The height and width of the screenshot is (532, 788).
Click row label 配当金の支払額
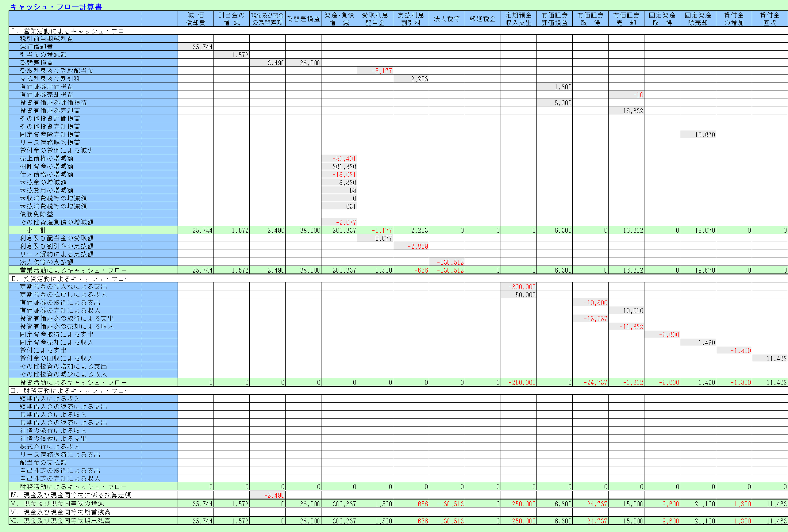tap(43, 462)
